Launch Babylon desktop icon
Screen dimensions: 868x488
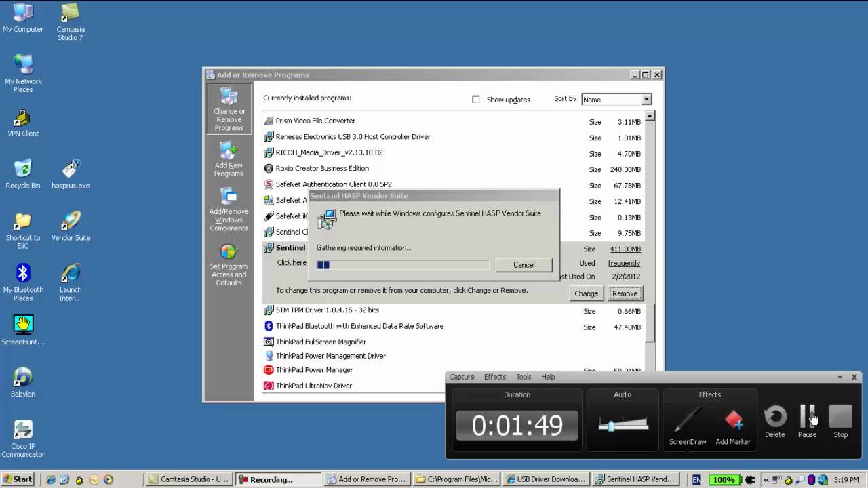pyautogui.click(x=23, y=382)
